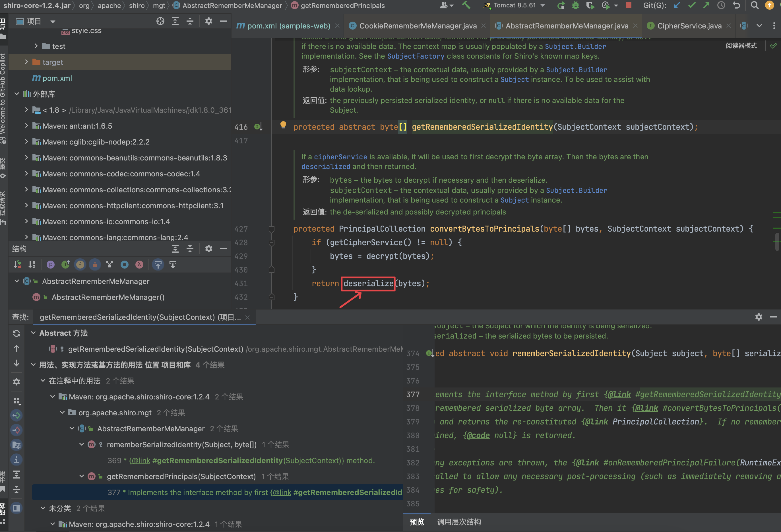Stop the running process with the red square
Screen dimensions: 781x532
628,5
